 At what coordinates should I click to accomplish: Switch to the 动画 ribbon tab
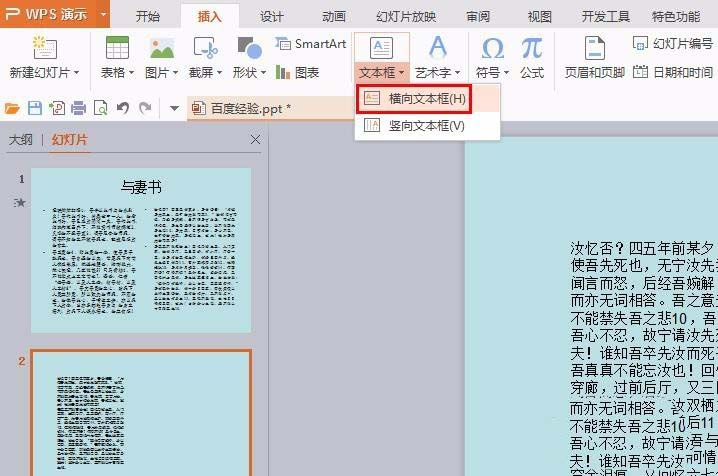click(334, 16)
